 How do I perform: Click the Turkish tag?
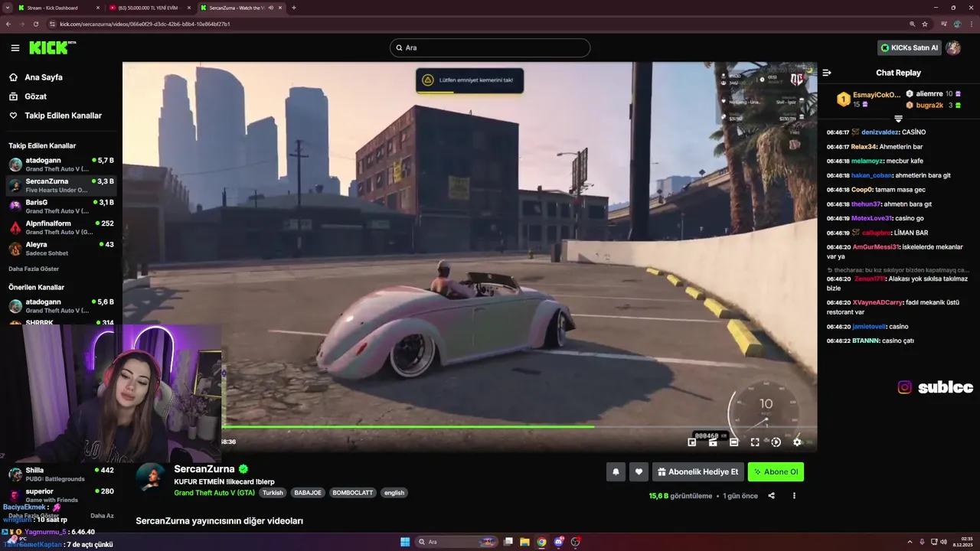point(273,493)
